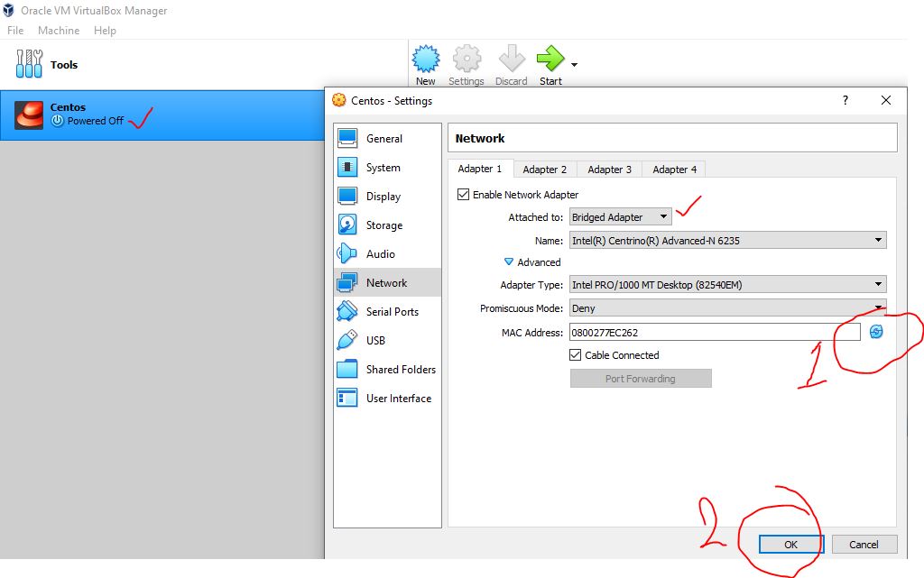
Task: Click the User Interface window icon
Action: (x=347, y=398)
